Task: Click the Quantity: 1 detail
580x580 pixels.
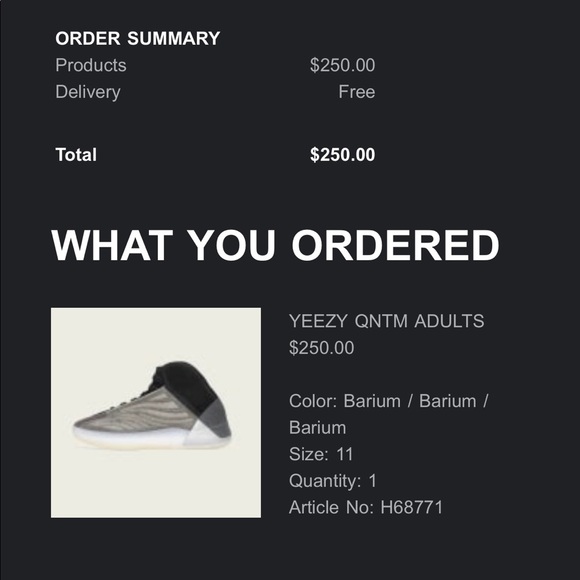Action: (333, 481)
